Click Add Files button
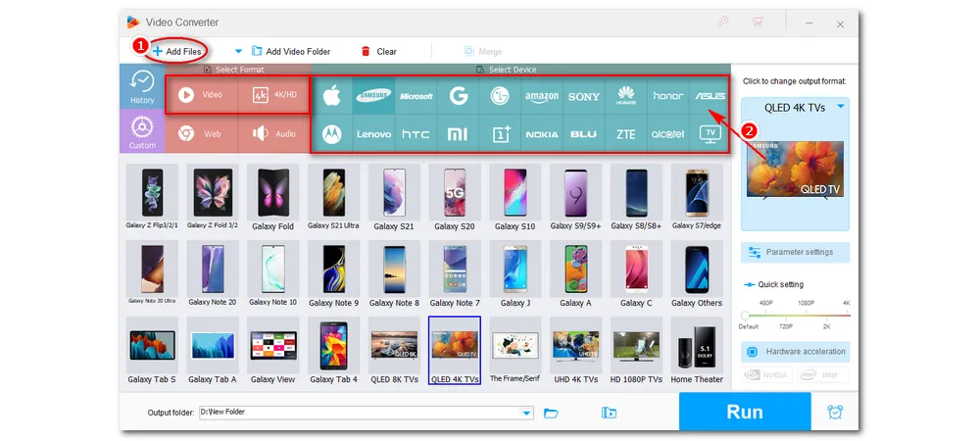 tap(176, 51)
